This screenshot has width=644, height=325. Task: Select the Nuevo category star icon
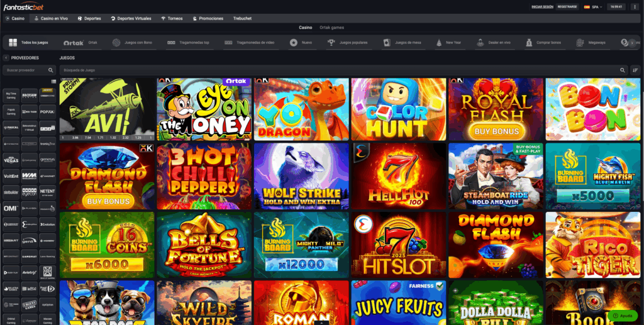[x=293, y=43]
